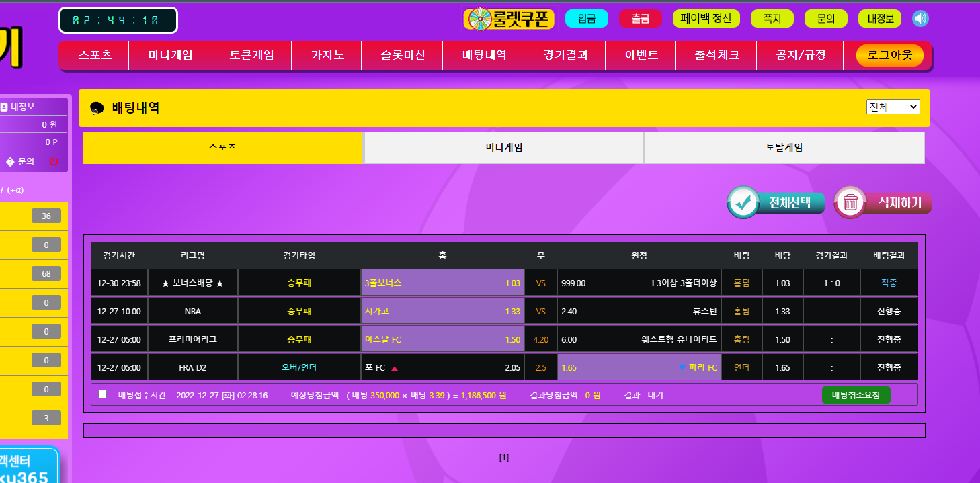Click the red 출금 withdraw button

641,19
